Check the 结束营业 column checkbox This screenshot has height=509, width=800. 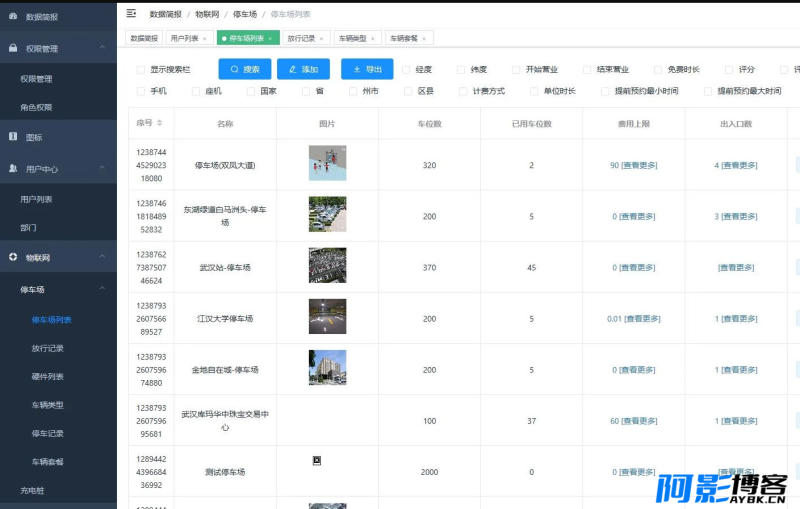pyautogui.click(x=587, y=70)
